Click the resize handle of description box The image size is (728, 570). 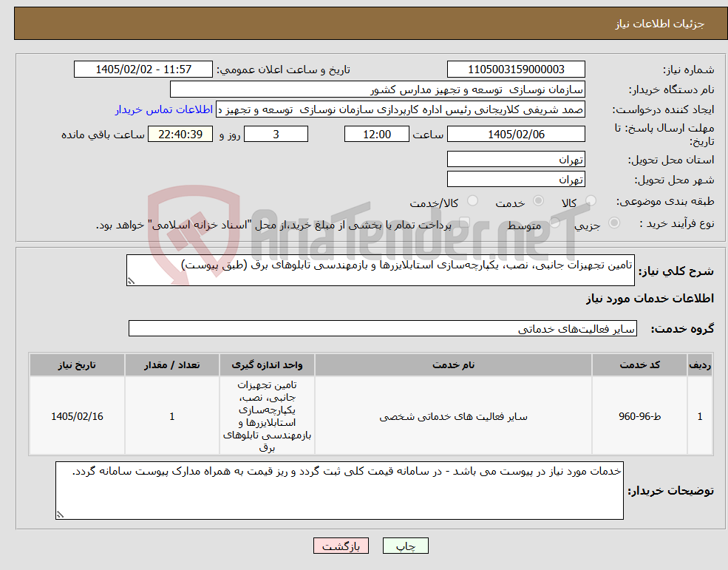131,281
